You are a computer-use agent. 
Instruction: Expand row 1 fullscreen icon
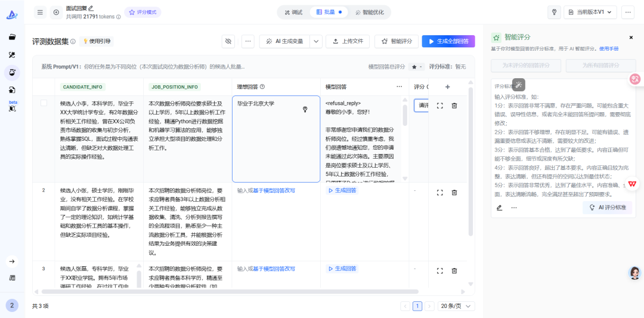(440, 106)
